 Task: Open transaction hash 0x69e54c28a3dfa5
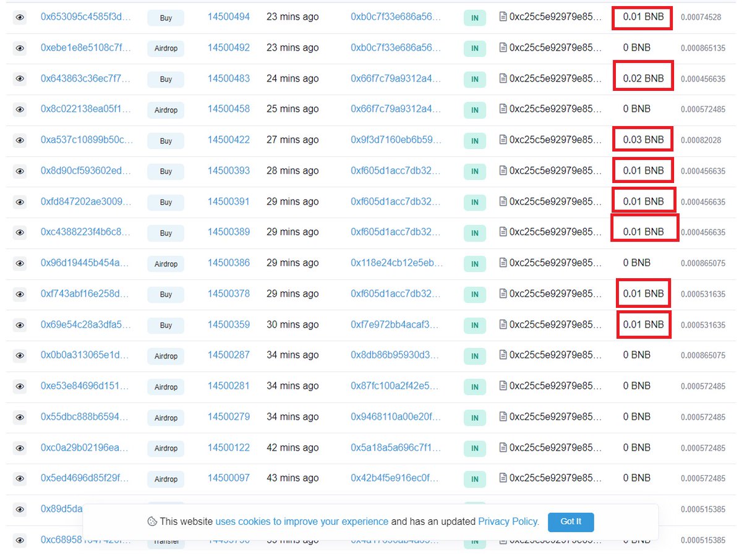point(86,325)
